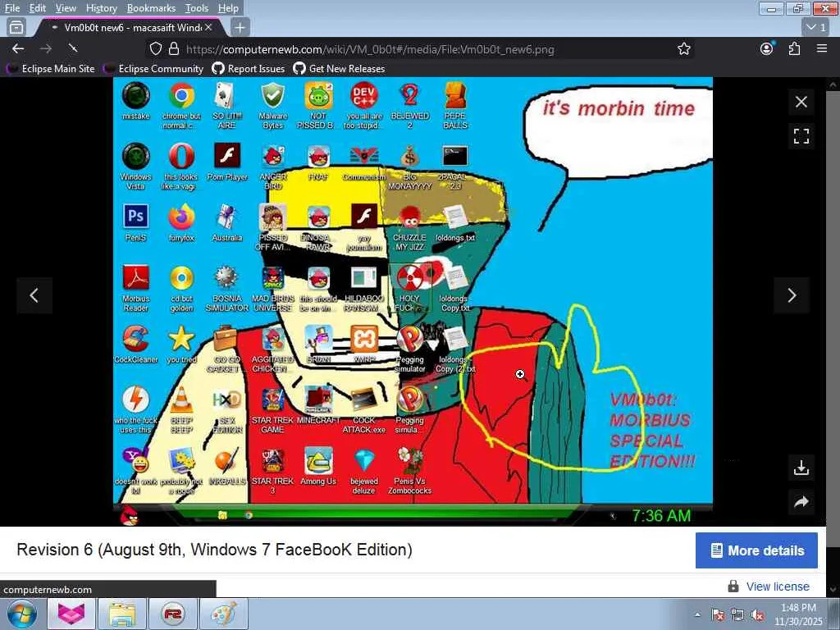
Task: Open Eclipse Main Site bookmark
Action: click(51, 69)
